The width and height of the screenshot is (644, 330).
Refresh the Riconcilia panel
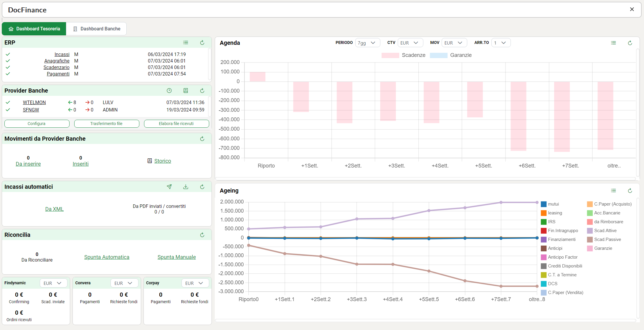click(x=202, y=235)
